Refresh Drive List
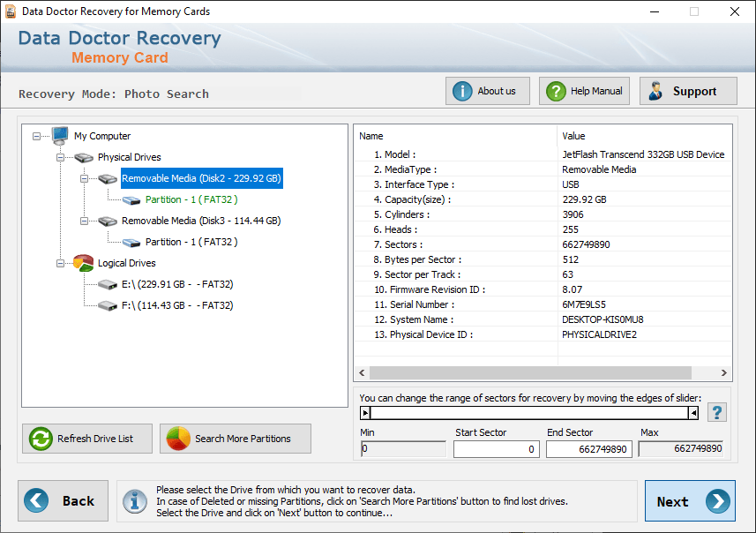Screen dimensions: 756x533 pos(87,439)
